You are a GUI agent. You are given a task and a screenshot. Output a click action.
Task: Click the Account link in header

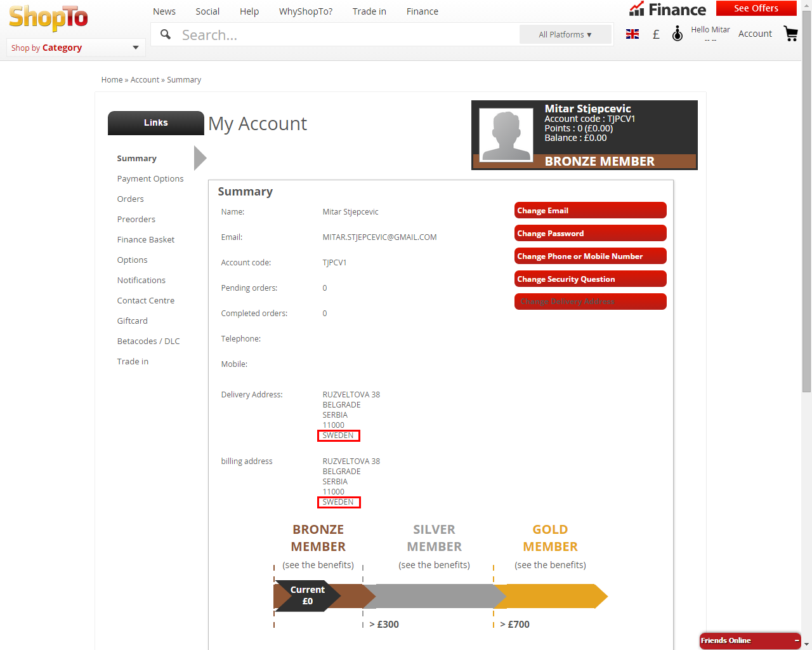coord(755,34)
